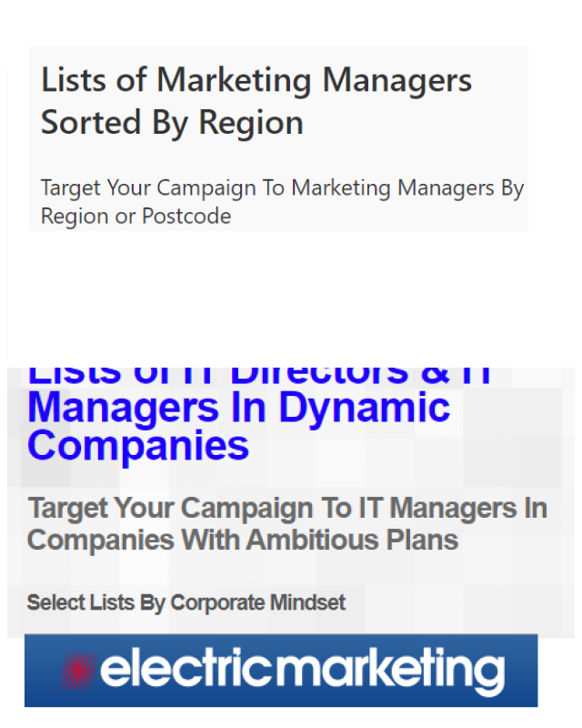Open the blue "Managers In Dynamic" link line
Screen dimensions: 582x728
pos(238,408)
